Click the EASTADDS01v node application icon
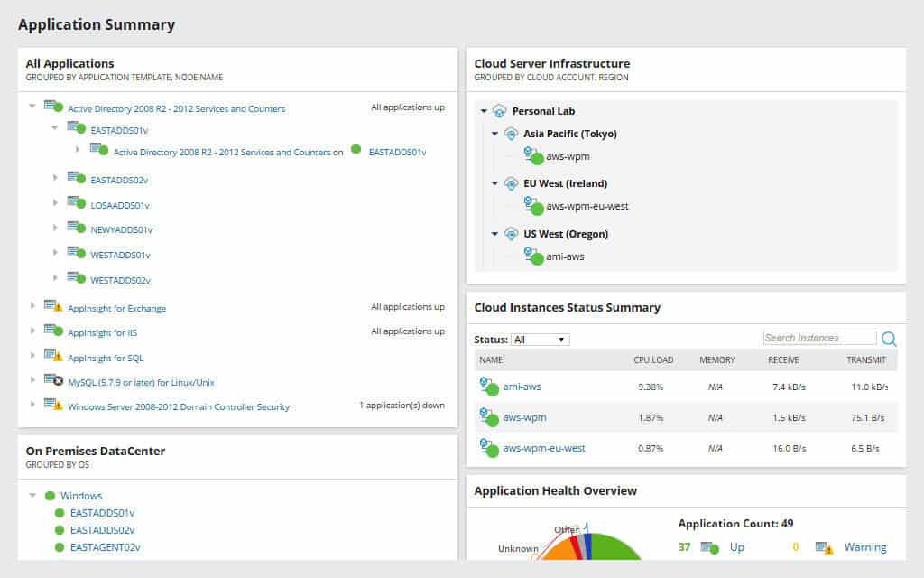The width and height of the screenshot is (924, 578). (76, 127)
